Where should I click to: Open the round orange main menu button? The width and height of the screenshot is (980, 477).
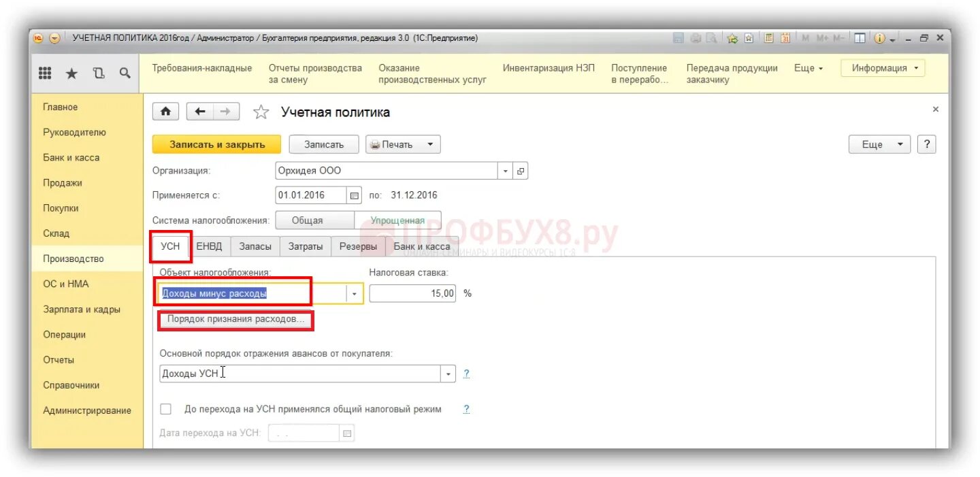pos(54,38)
